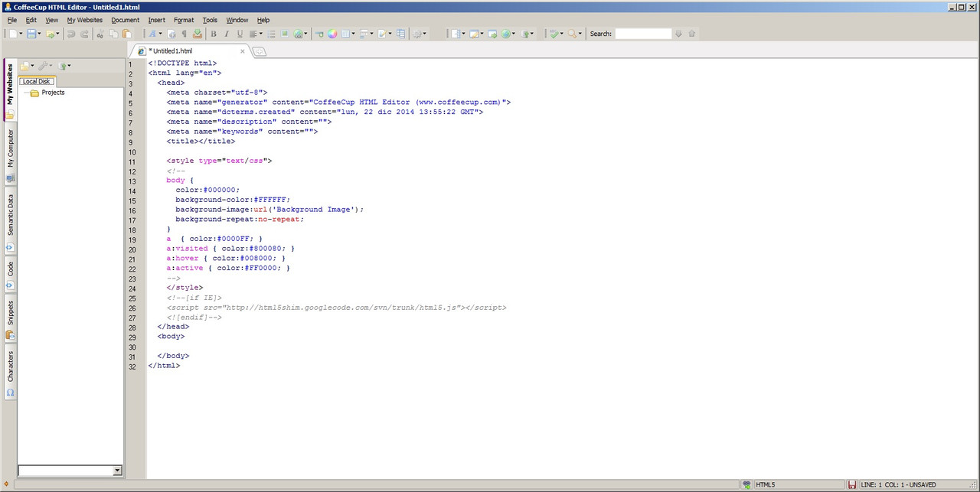Click the HTML5 doctype status bar entry
The image size is (980, 492).
765,485
